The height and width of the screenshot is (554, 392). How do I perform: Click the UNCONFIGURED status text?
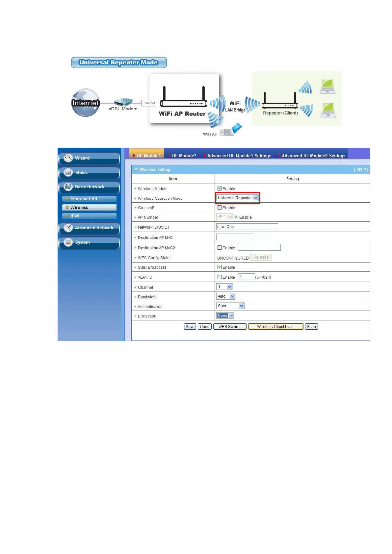[x=233, y=258]
